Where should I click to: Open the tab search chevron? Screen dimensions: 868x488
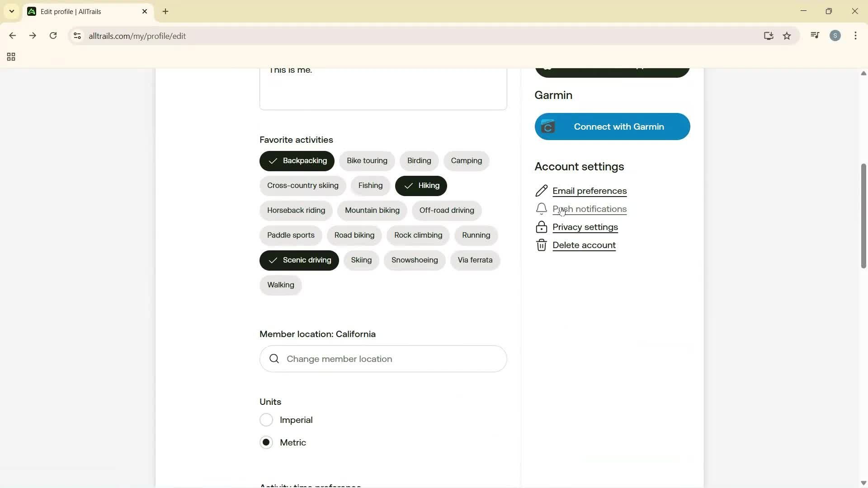coord(11,11)
